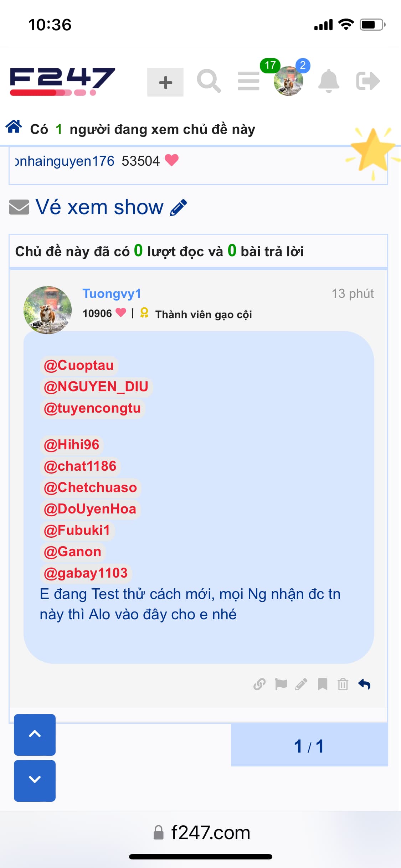
Task: Edit topic title with pencil icon
Action: [178, 207]
